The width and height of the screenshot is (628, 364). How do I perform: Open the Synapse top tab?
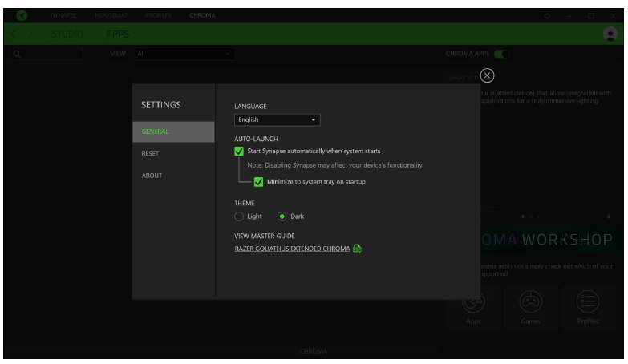(x=63, y=15)
